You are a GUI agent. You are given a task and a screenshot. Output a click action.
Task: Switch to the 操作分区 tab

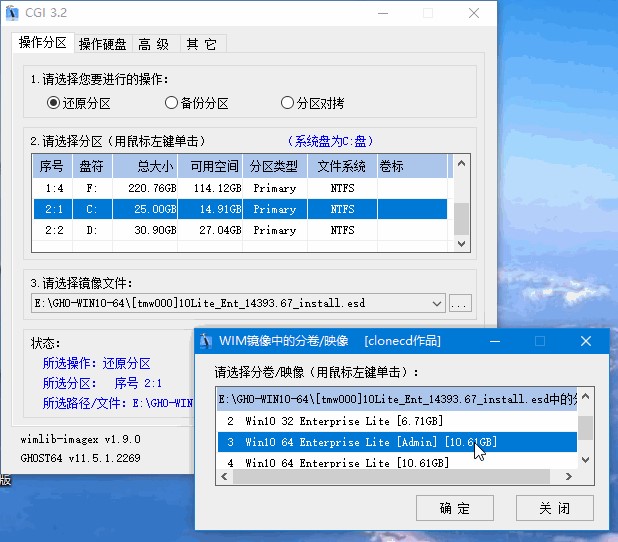coord(43,42)
